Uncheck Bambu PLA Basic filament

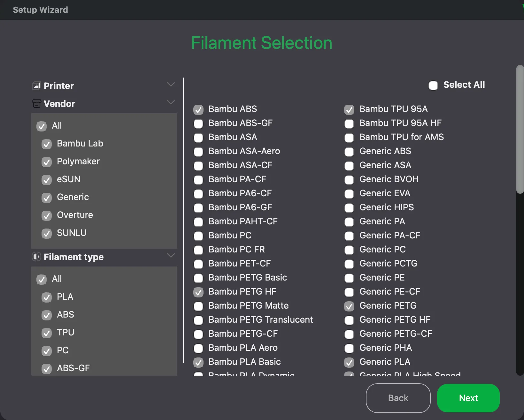tap(198, 362)
